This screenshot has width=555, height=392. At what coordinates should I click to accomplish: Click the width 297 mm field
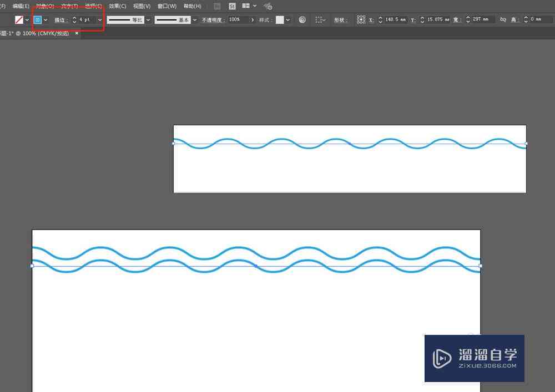pos(483,19)
